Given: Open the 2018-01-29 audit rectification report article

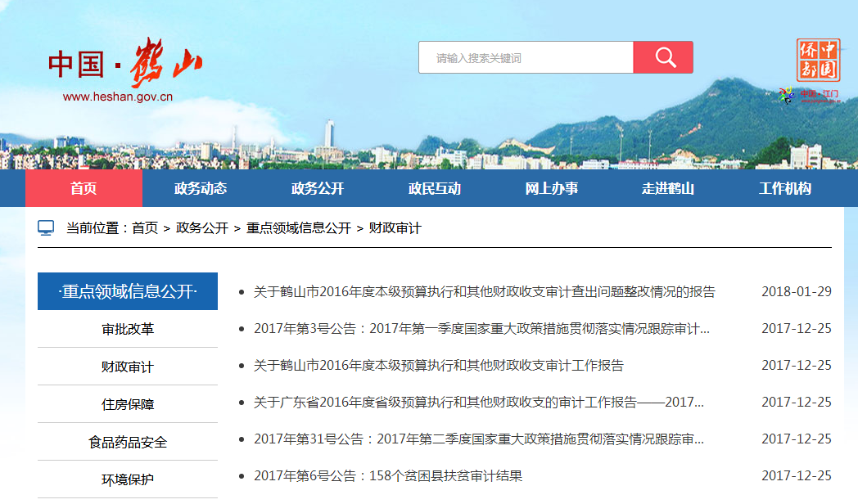Looking at the screenshot, I should (484, 292).
